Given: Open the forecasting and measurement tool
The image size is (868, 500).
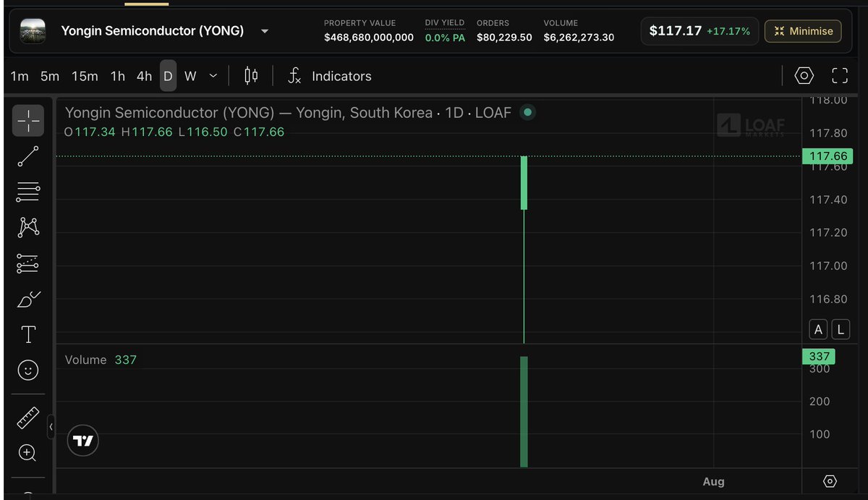Looking at the screenshot, I should click(28, 263).
